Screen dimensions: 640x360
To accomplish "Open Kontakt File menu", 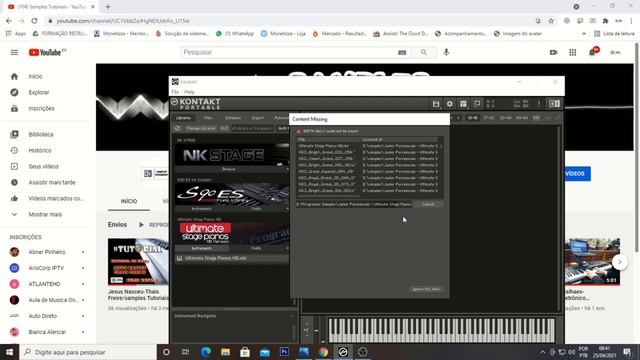I will point(175,92).
